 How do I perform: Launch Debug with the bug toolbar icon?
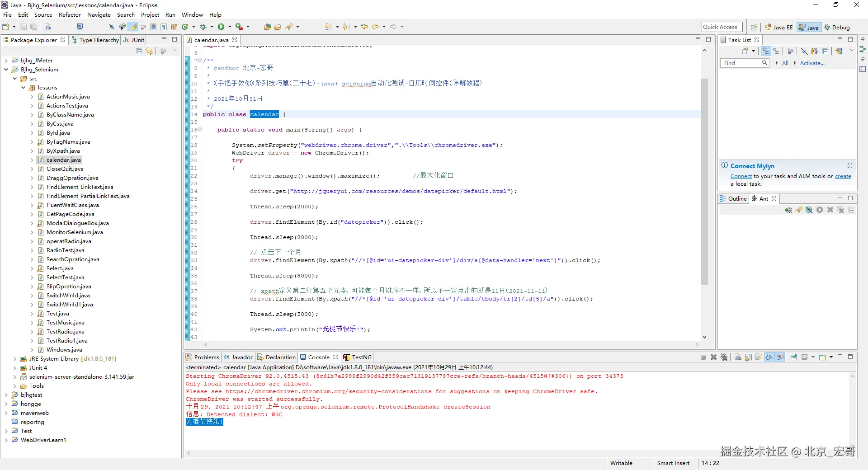click(x=203, y=27)
